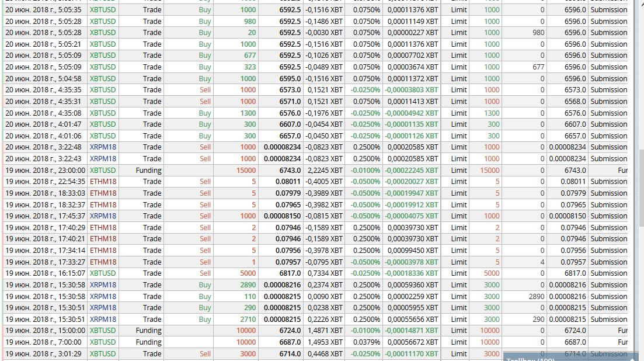Image resolution: width=644 pixels, height=361 pixels.
Task: Click the green quantity 2890 in the XRPM18 Buy row
Action: [248, 284]
